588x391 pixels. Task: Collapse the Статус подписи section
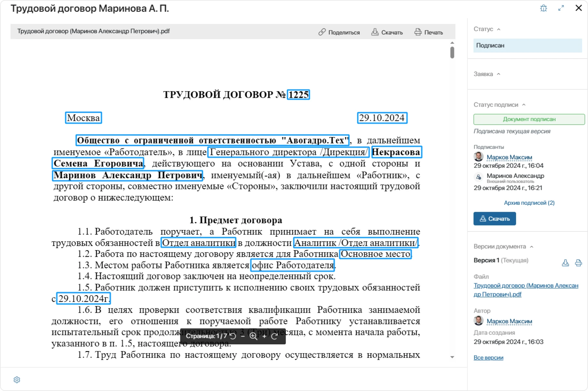(x=523, y=104)
